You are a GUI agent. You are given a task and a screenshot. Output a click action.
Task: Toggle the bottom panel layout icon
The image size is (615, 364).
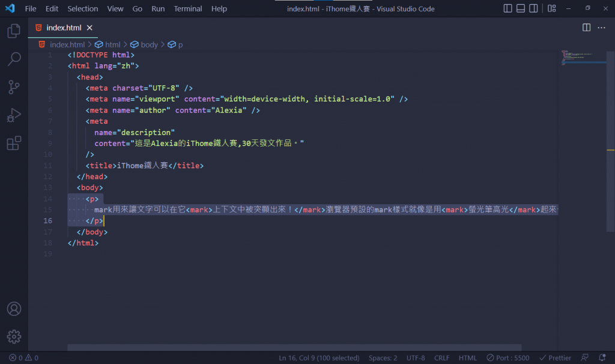521,8
